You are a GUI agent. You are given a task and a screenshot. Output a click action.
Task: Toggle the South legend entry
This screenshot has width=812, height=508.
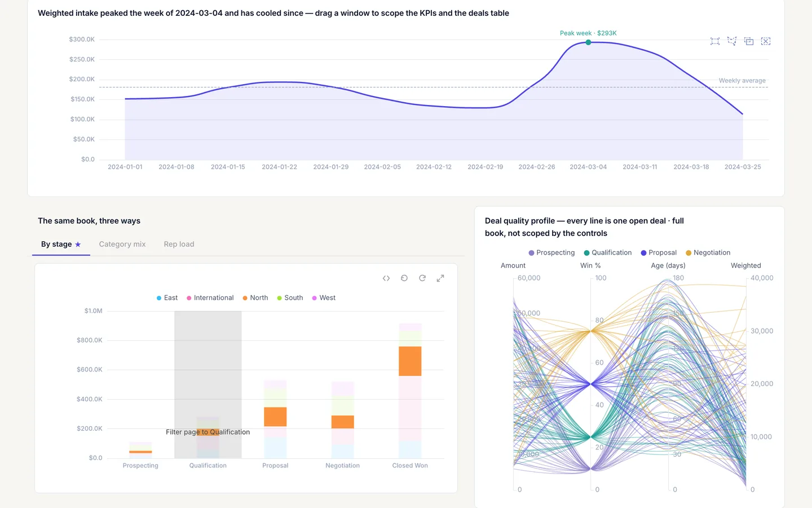click(290, 298)
